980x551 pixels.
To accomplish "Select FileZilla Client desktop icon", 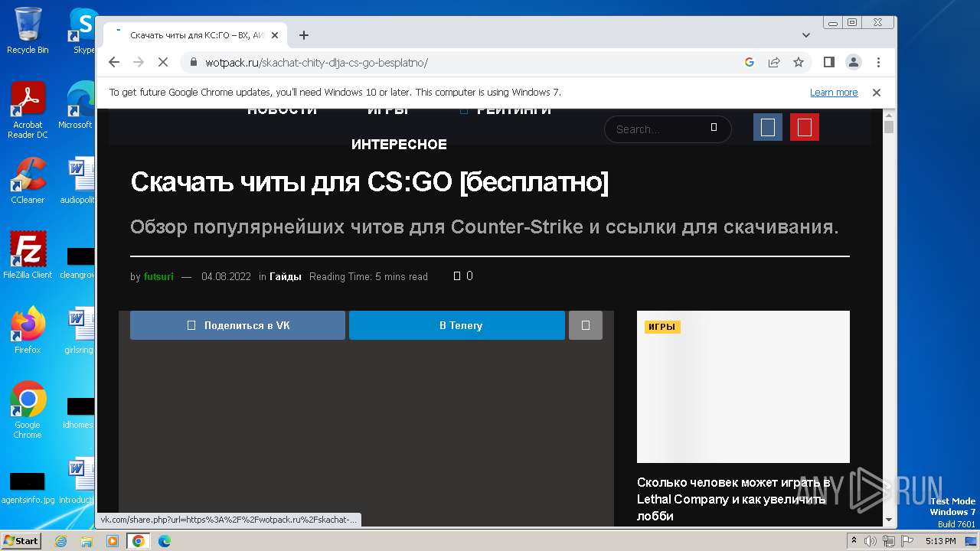I will (28, 256).
